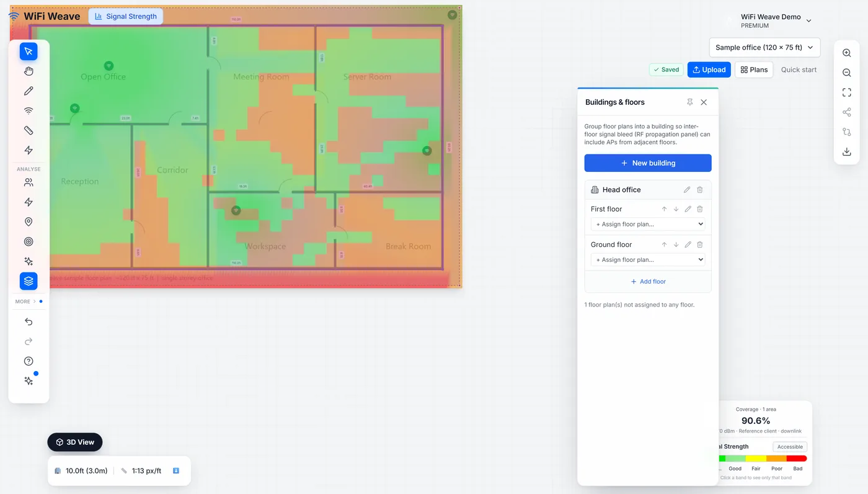Click the map pin location tool

29,222
